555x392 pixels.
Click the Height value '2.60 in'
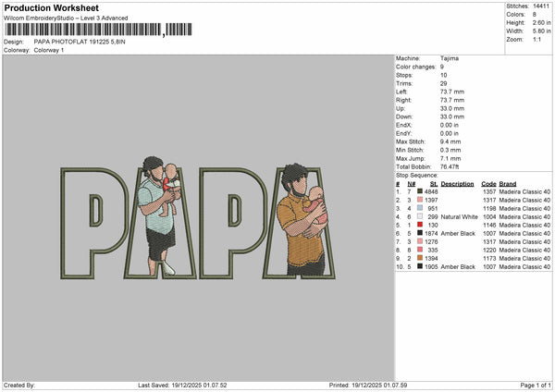541,22
